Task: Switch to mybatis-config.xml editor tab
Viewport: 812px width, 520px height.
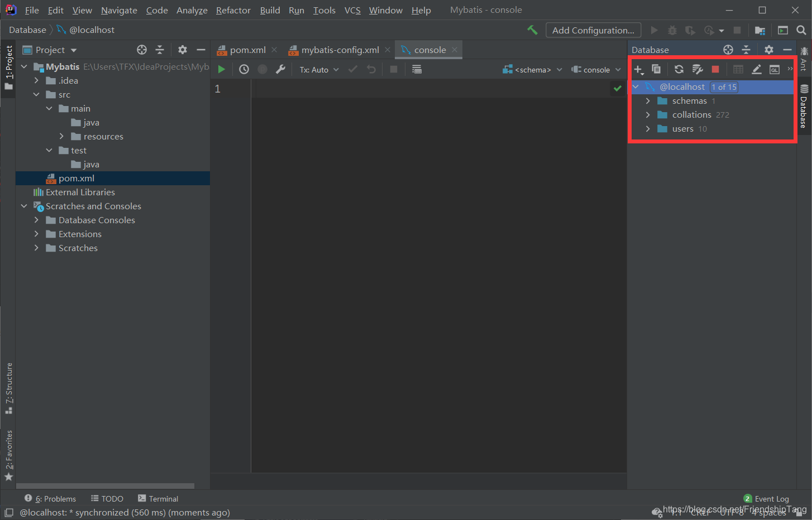Action: coord(340,50)
